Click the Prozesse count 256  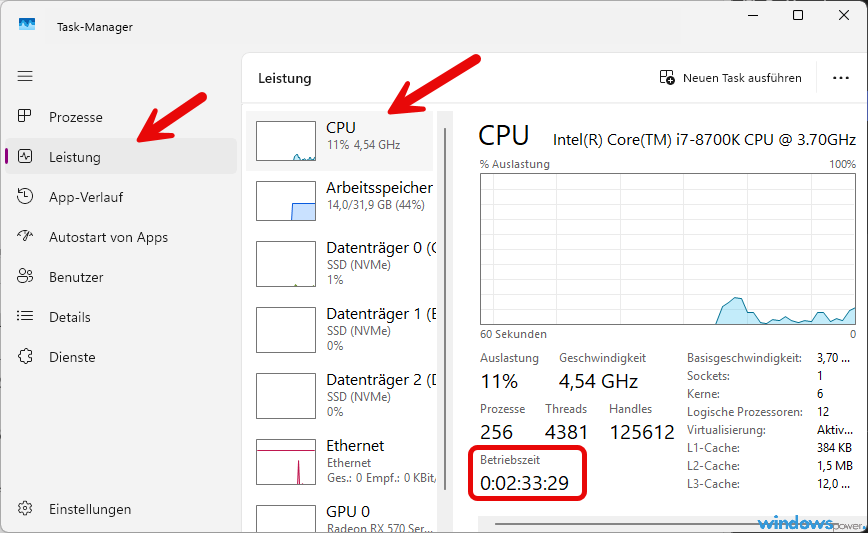pyautogui.click(x=497, y=432)
